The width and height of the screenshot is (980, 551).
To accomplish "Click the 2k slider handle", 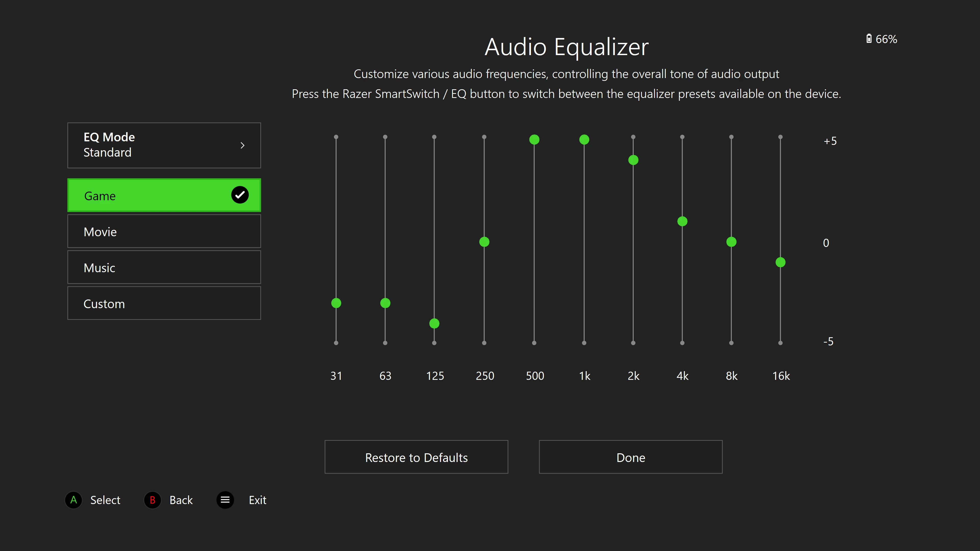I will [x=633, y=160].
